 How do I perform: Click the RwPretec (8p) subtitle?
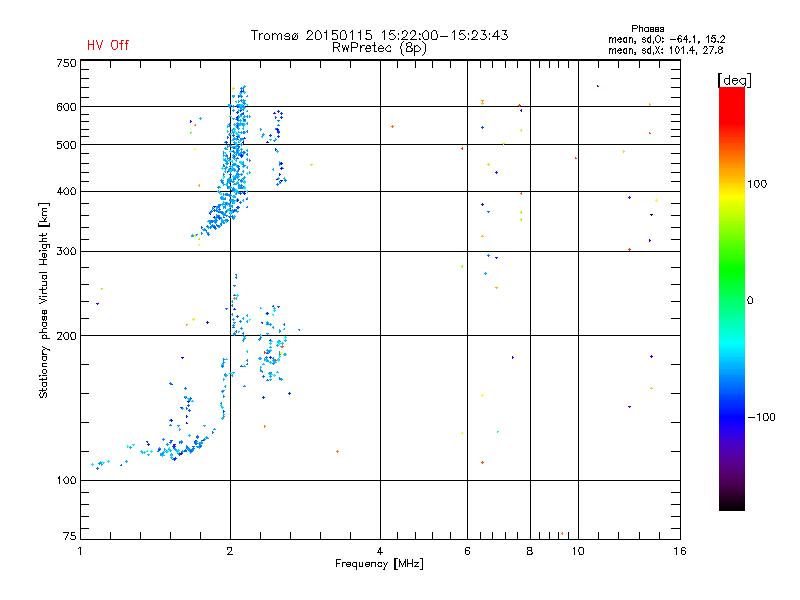pos(379,48)
